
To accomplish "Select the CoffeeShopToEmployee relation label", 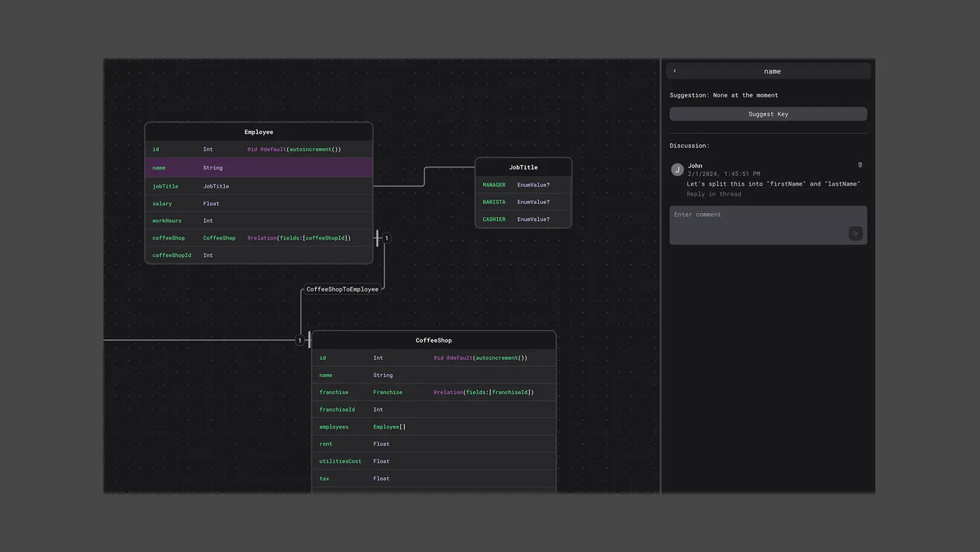I will pyautogui.click(x=342, y=289).
